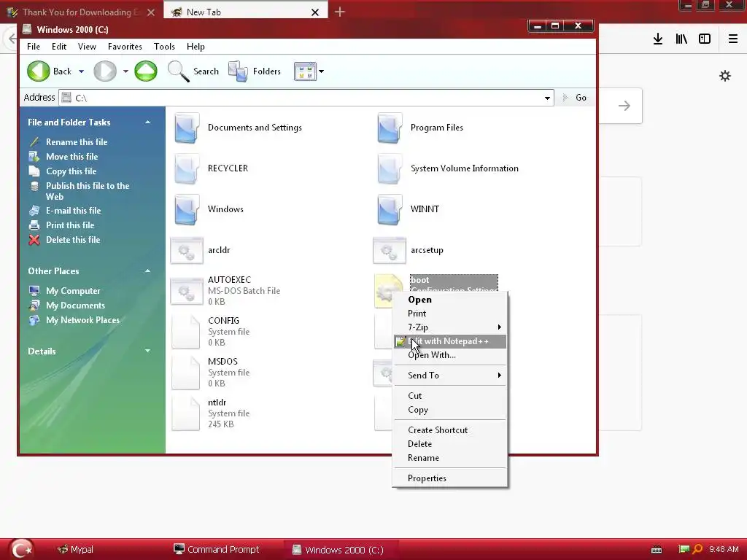Switch to Command Prompt taskbar button
The width and height of the screenshot is (747, 560).
pos(216,550)
